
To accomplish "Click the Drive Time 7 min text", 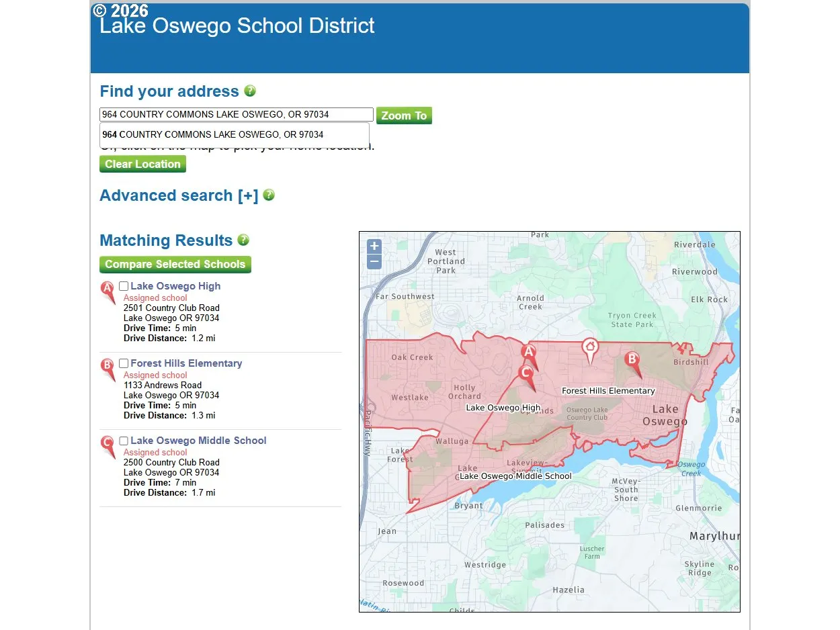I will click(x=160, y=482).
